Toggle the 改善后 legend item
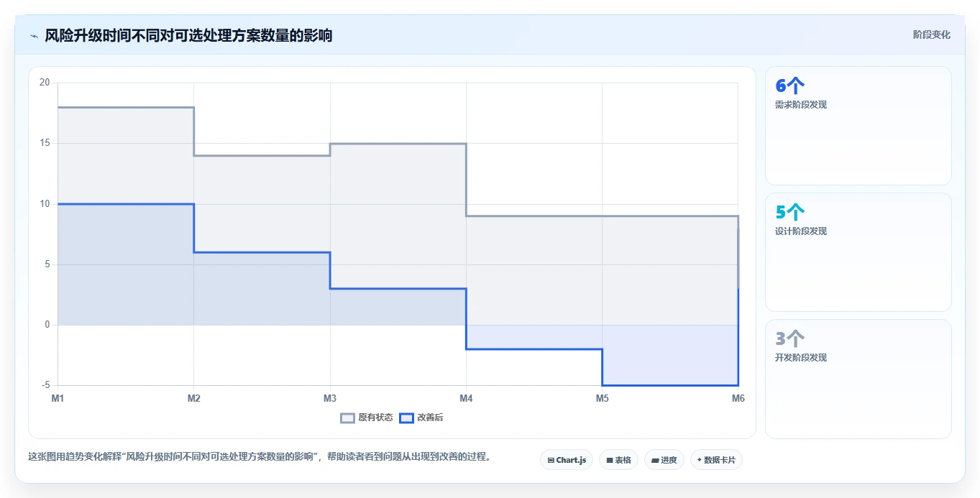This screenshot has width=980, height=498. [x=421, y=418]
